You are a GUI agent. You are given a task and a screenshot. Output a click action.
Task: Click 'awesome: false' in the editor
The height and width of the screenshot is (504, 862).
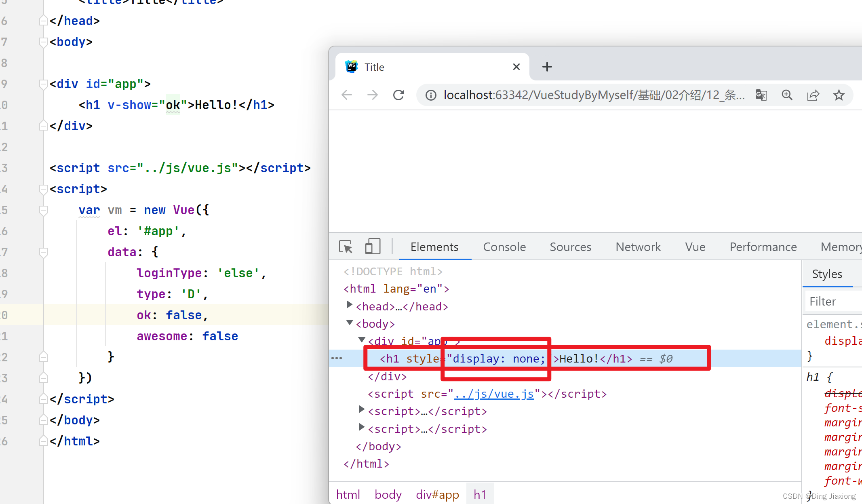tap(187, 336)
